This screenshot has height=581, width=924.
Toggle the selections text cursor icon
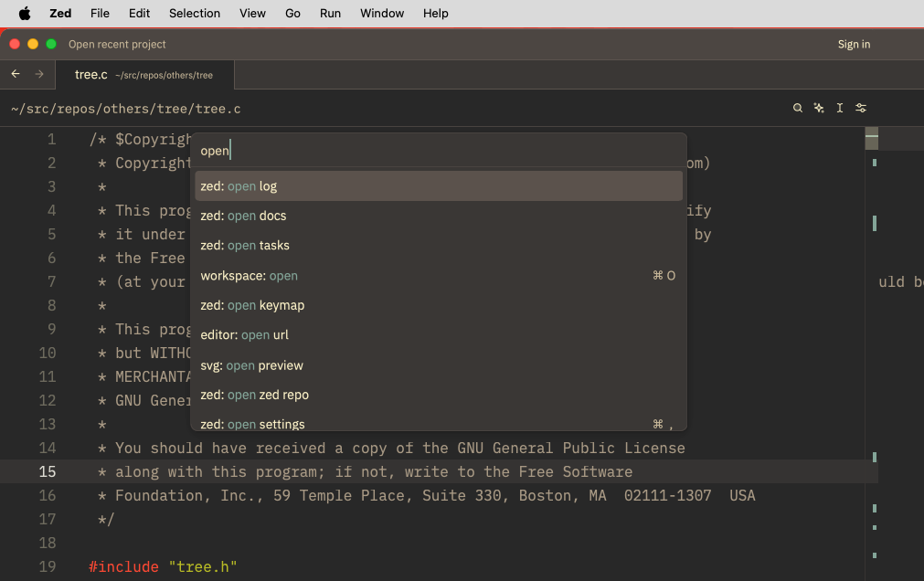coord(840,108)
